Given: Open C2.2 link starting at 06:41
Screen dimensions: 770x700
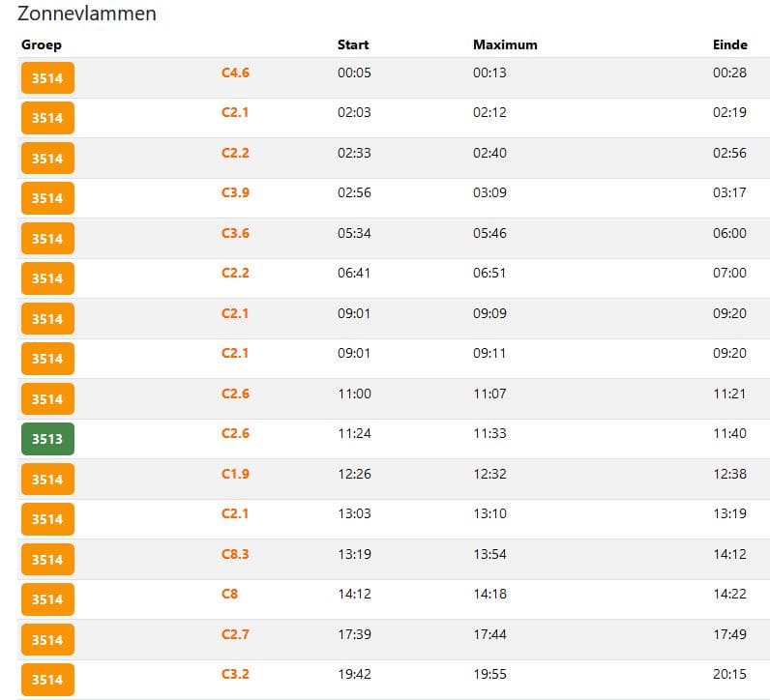Looking at the screenshot, I should pyautogui.click(x=235, y=273).
